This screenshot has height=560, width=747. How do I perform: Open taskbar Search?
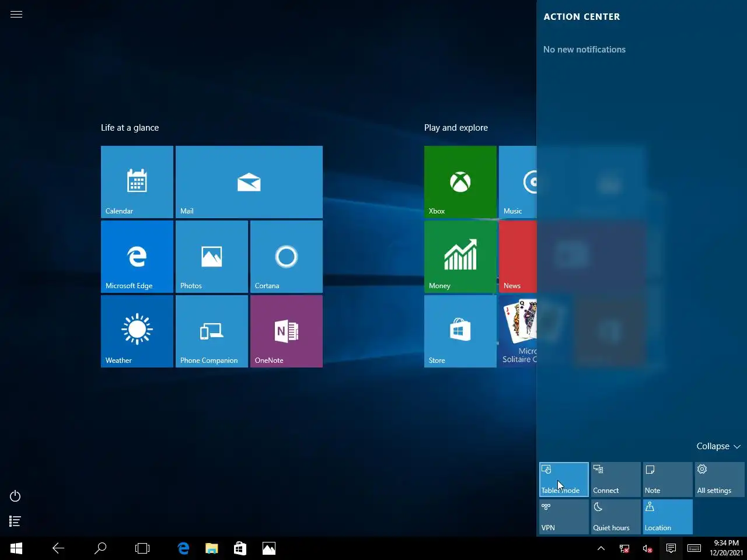click(100, 548)
